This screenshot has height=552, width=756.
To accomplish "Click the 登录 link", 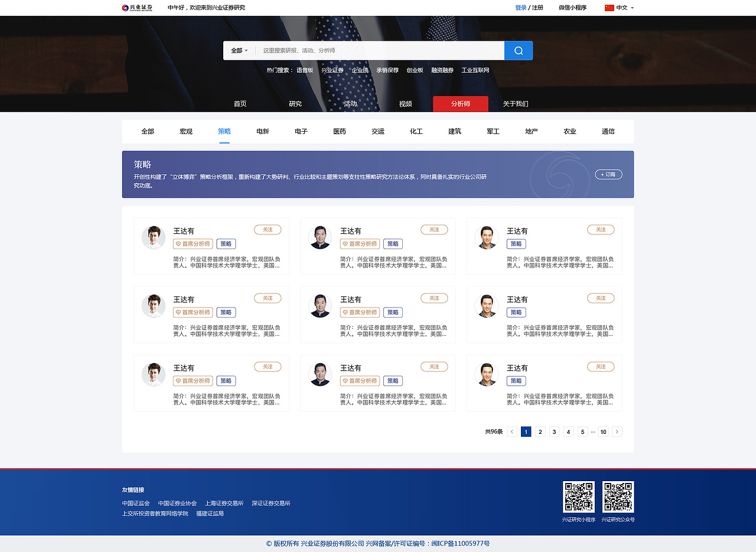I will tap(520, 8).
